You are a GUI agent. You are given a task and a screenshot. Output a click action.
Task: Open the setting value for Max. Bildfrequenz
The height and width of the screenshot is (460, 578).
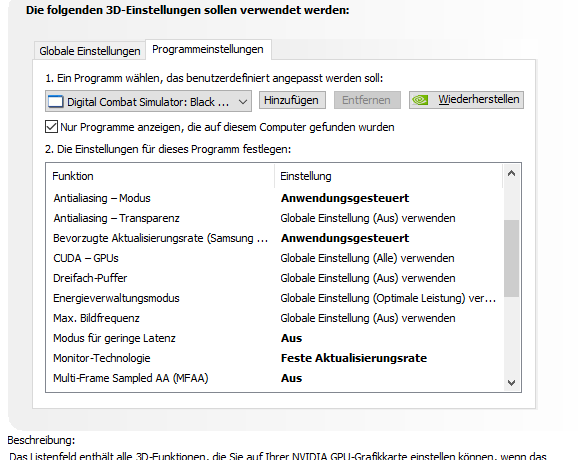[x=368, y=318]
